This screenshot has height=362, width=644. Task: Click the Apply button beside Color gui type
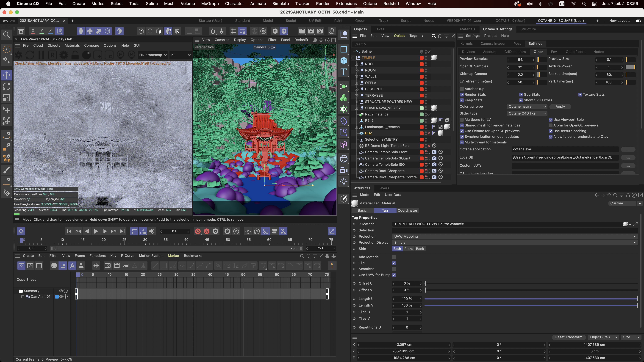560,106
